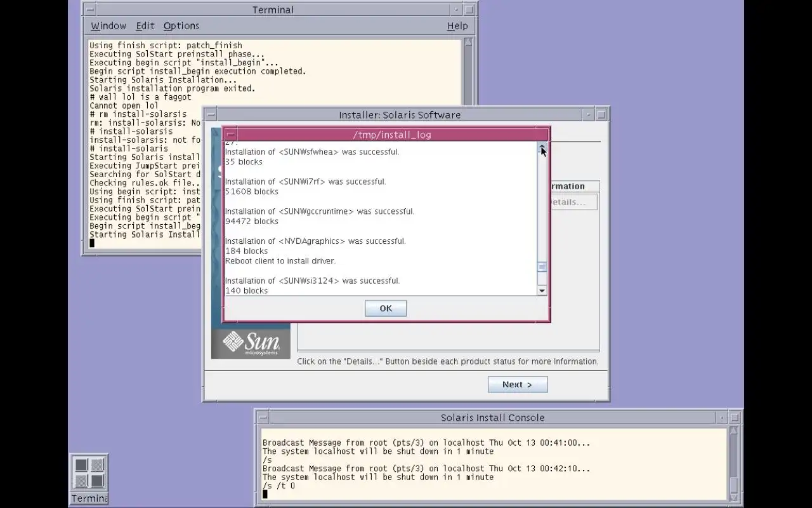Click the Terminal input cursor block
Screen dimensions: 812x508
92,243
